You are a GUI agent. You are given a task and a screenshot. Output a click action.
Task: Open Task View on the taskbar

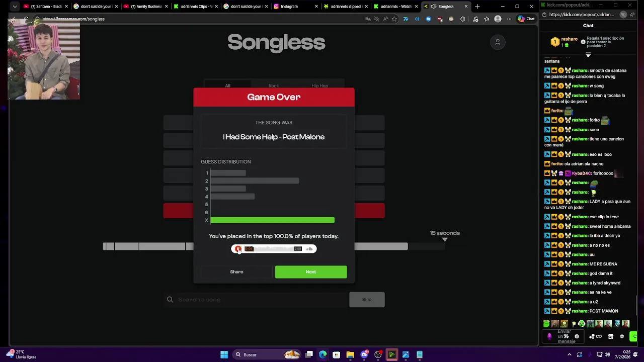point(309,354)
